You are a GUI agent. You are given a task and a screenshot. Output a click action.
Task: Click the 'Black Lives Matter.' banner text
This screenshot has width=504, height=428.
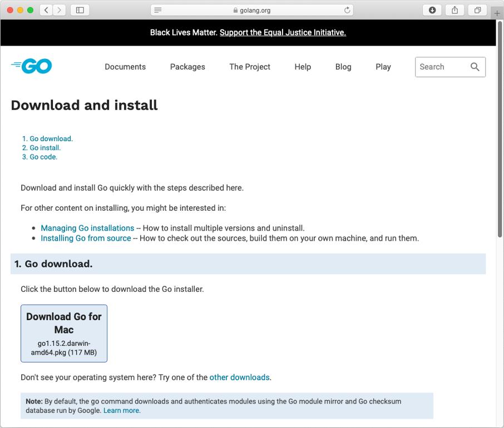click(x=184, y=32)
